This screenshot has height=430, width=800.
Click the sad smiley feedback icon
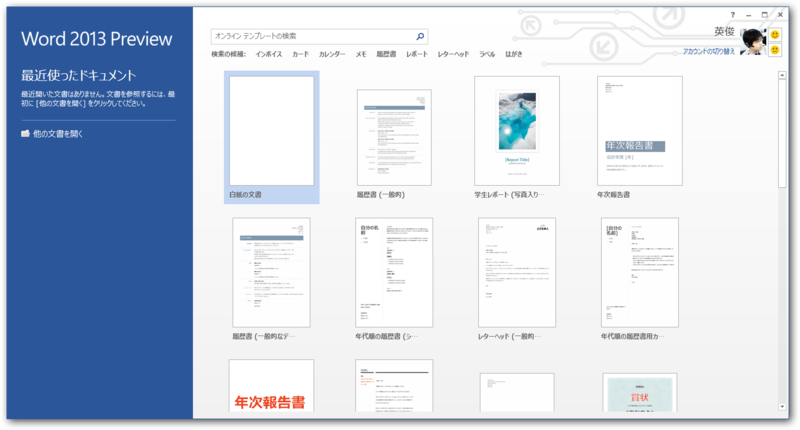coord(775,50)
